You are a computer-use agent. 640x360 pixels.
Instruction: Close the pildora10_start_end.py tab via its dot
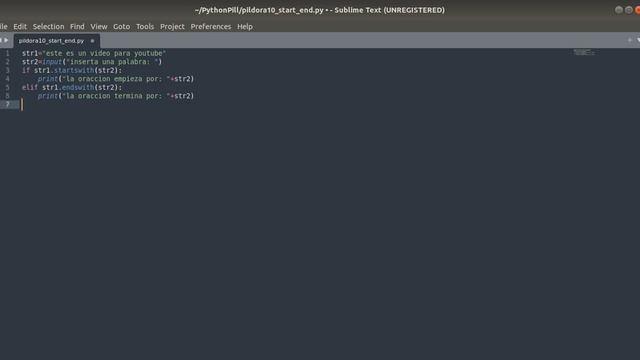coord(92,41)
